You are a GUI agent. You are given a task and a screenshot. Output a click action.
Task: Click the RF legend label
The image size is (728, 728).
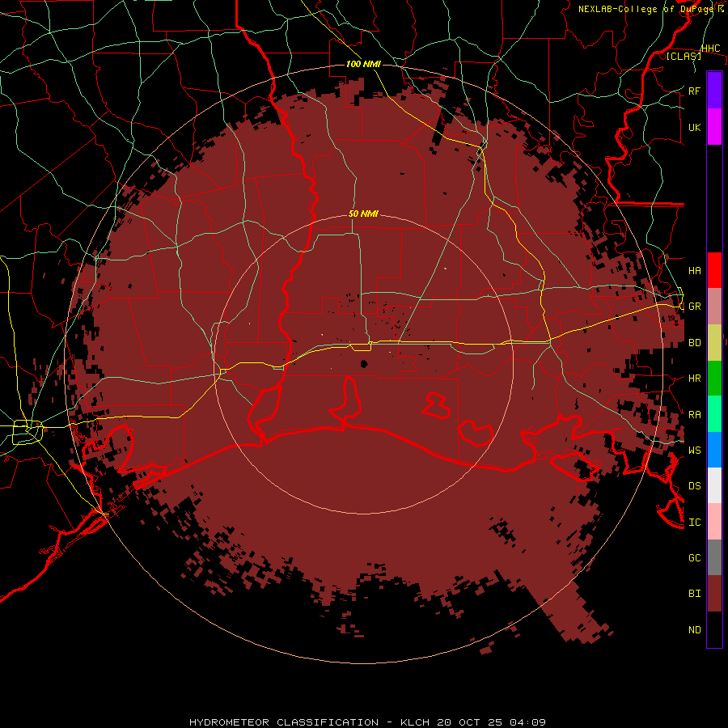click(x=694, y=91)
